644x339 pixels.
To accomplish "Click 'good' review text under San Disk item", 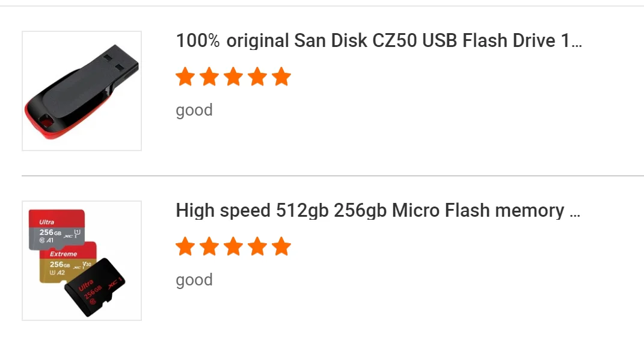I will (x=194, y=110).
